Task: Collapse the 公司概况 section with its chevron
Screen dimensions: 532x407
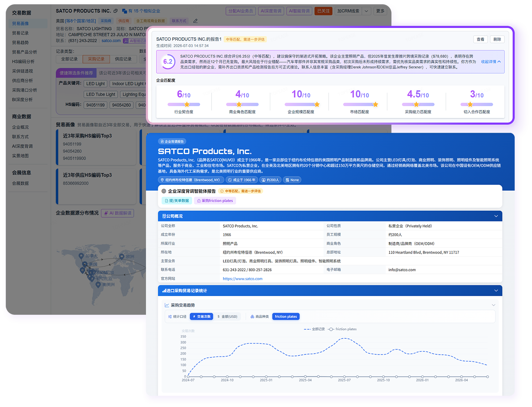Action: pyautogui.click(x=496, y=216)
